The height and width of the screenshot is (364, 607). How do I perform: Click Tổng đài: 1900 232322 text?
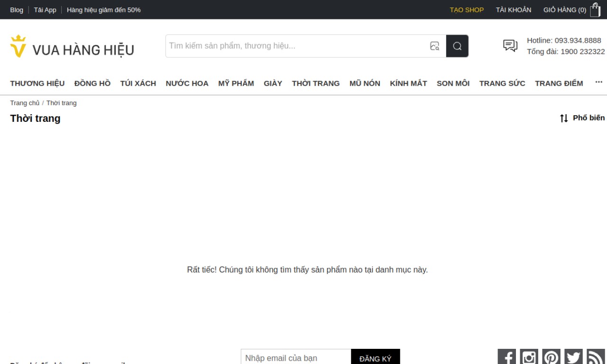pyautogui.click(x=566, y=52)
